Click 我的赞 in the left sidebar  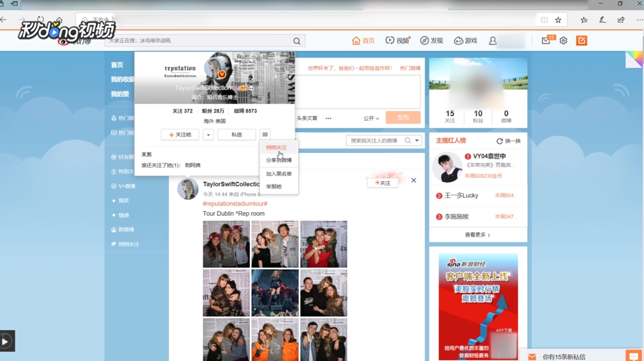[120, 94]
